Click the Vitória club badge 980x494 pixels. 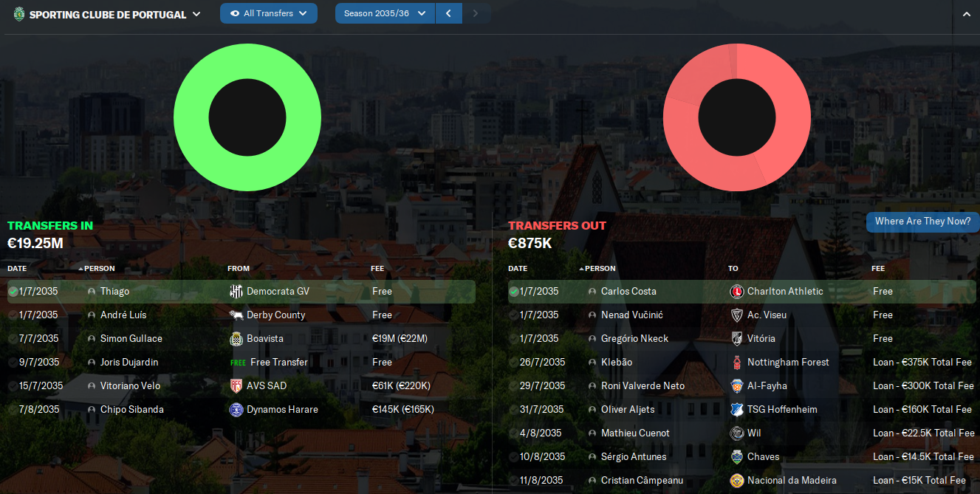(x=736, y=339)
